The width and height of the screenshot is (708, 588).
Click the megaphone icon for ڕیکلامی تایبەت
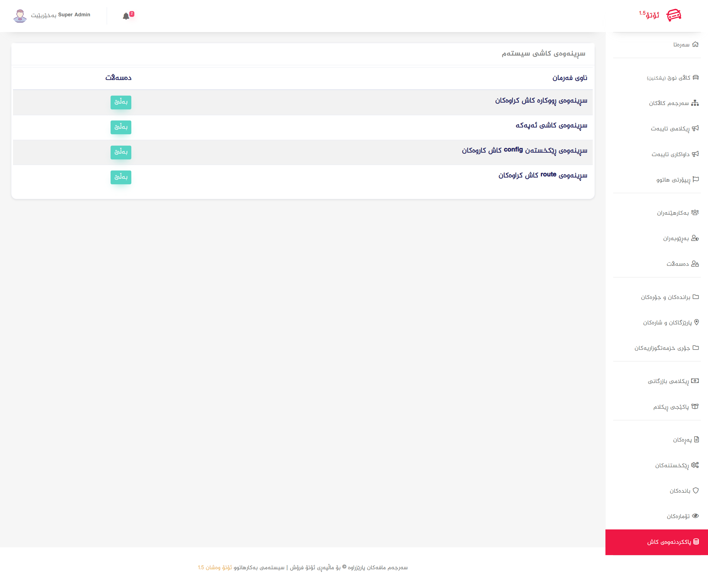tap(695, 128)
